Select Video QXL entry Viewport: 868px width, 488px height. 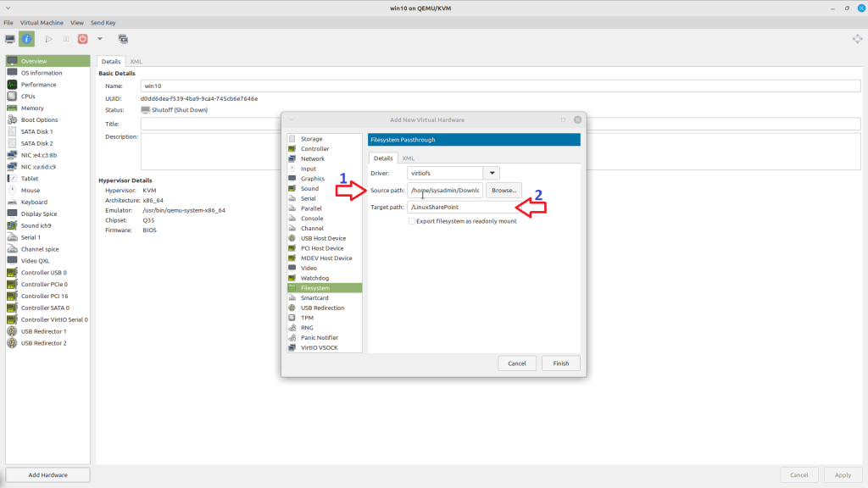click(47, 261)
